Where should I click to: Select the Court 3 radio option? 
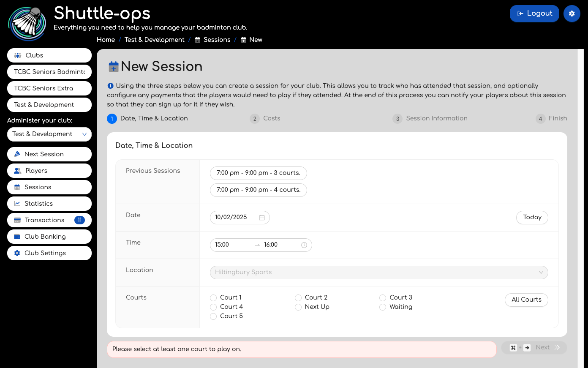383,298
